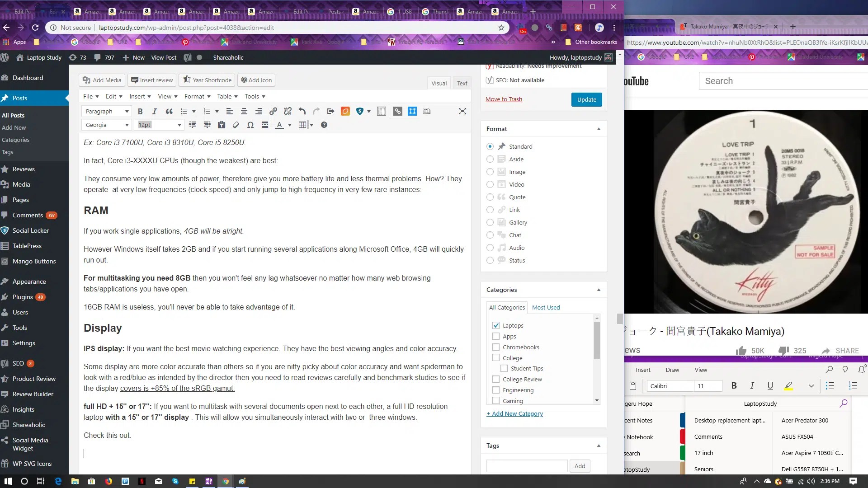Check the Chromebooks category
Screen dimensions: 868x488
496,347
